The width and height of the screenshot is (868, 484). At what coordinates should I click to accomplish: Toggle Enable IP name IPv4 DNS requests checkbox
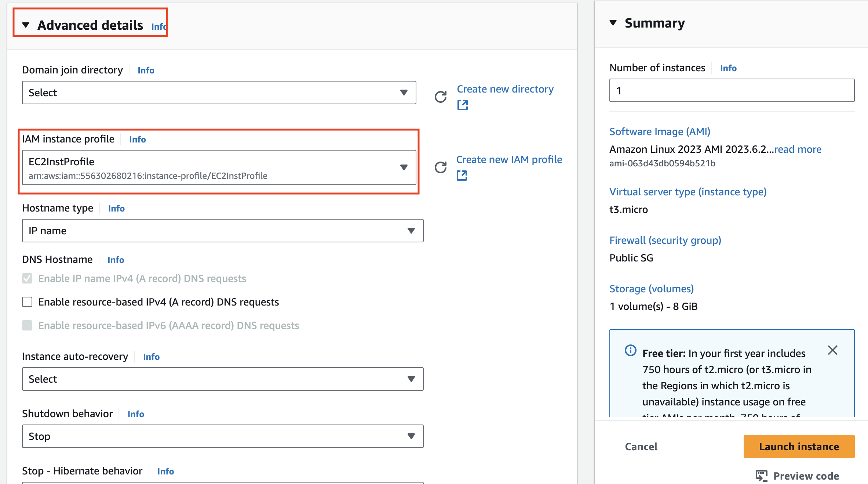tap(27, 278)
